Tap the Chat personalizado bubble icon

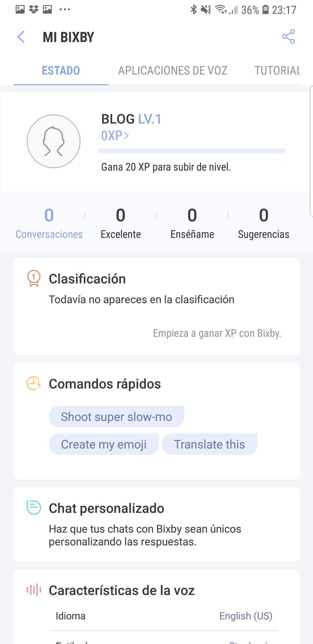34,508
